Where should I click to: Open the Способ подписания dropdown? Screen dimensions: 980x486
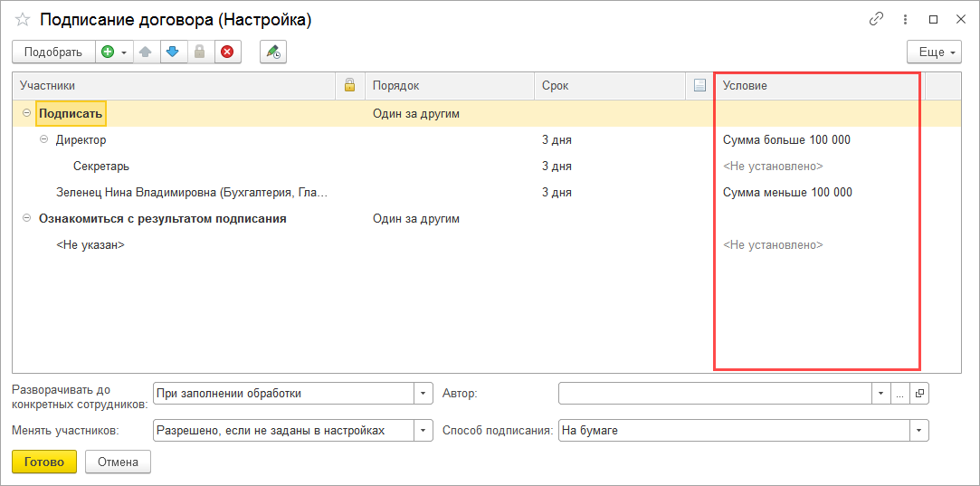[920, 431]
